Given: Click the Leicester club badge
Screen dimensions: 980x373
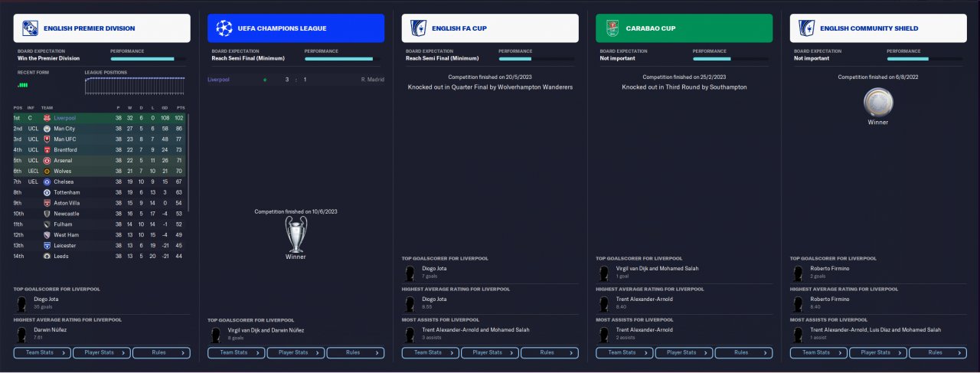Looking at the screenshot, I should [x=47, y=245].
